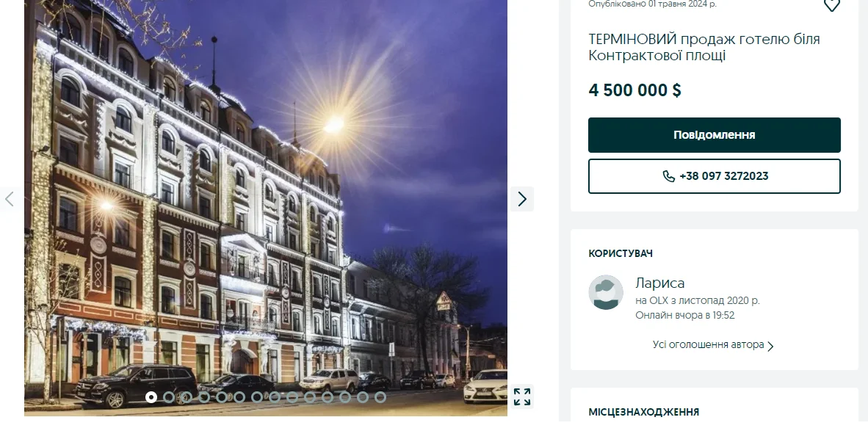This screenshot has width=868, height=431.
Task: Select the second gallery dot indicator
Action: [169, 397]
